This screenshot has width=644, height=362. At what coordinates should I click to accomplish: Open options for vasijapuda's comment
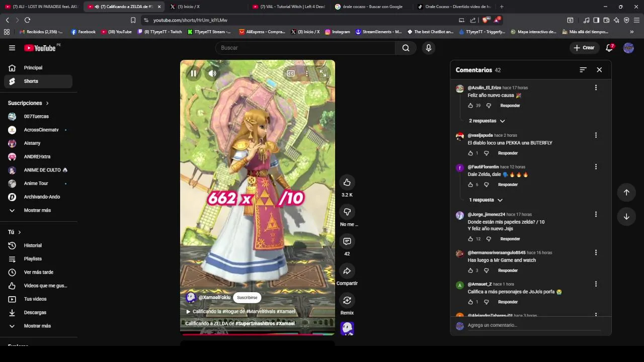596,135
